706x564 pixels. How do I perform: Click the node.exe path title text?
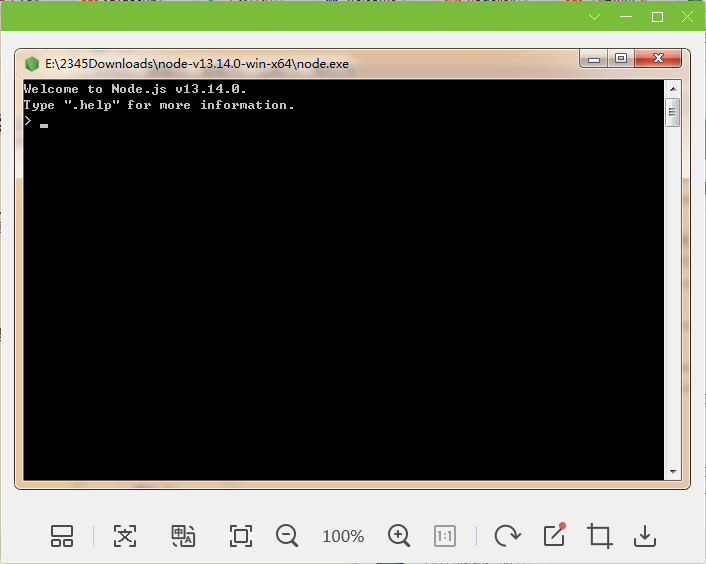197,64
